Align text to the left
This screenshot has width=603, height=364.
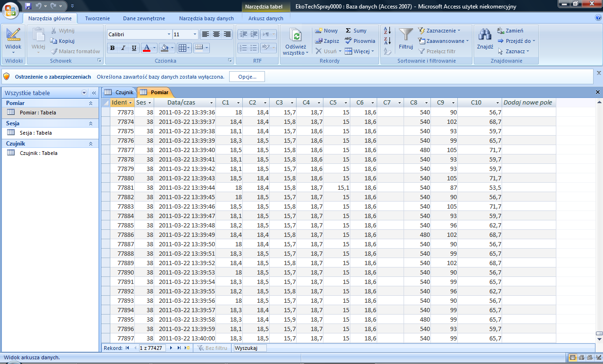pos(205,34)
